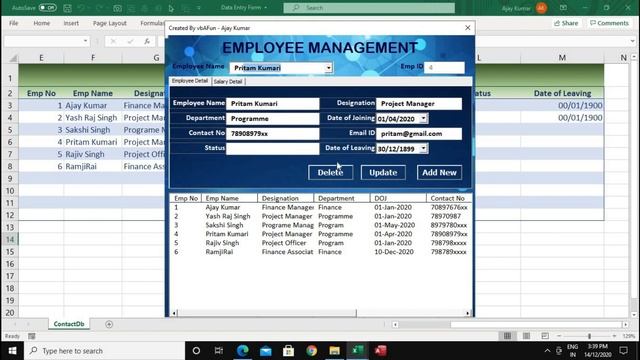Click the formula bar enter checkmark icon

[130, 41]
